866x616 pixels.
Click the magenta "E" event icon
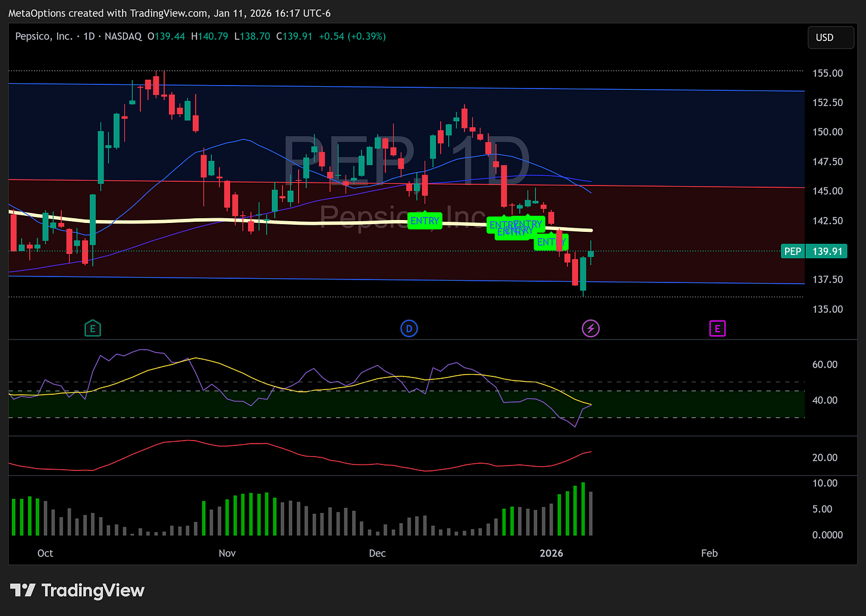[x=718, y=328]
